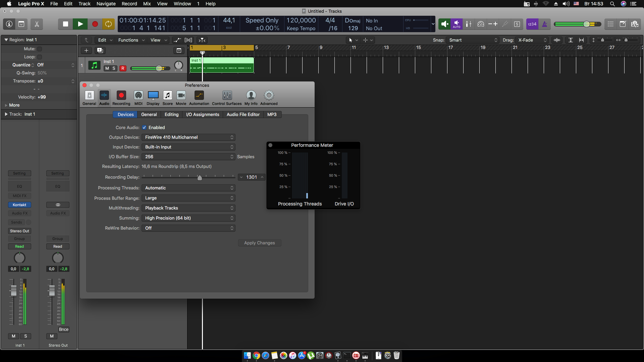Open the Score preferences pane
This screenshot has height=362, width=644.
tap(167, 98)
